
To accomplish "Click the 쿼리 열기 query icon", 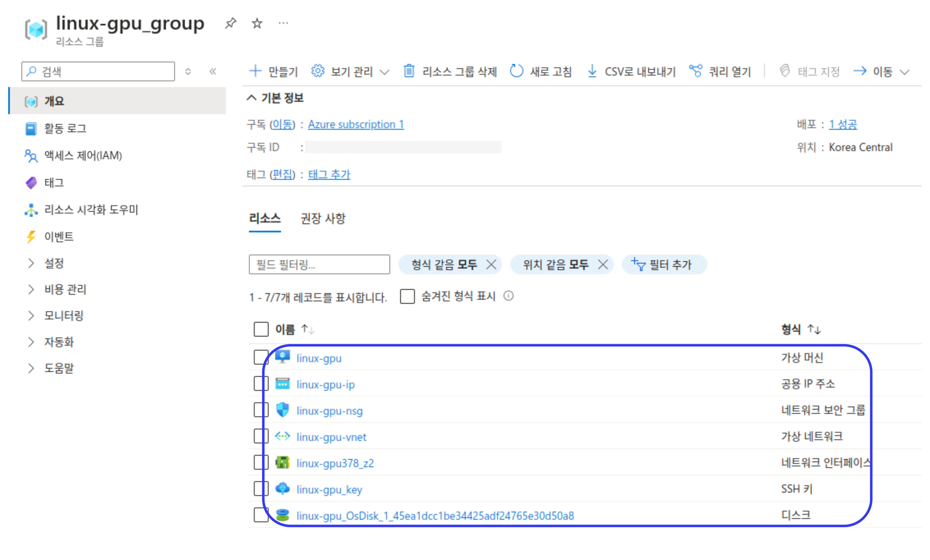I will pyautogui.click(x=696, y=71).
